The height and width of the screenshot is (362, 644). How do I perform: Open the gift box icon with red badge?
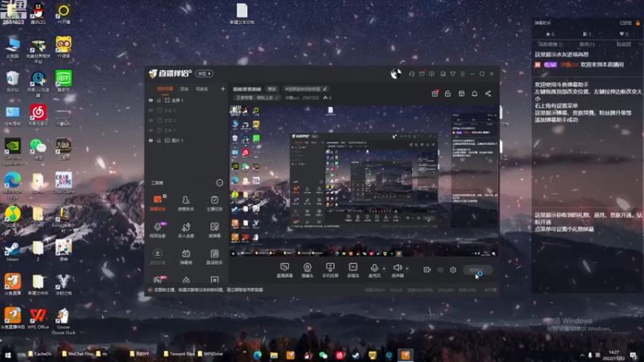[x=435, y=93]
